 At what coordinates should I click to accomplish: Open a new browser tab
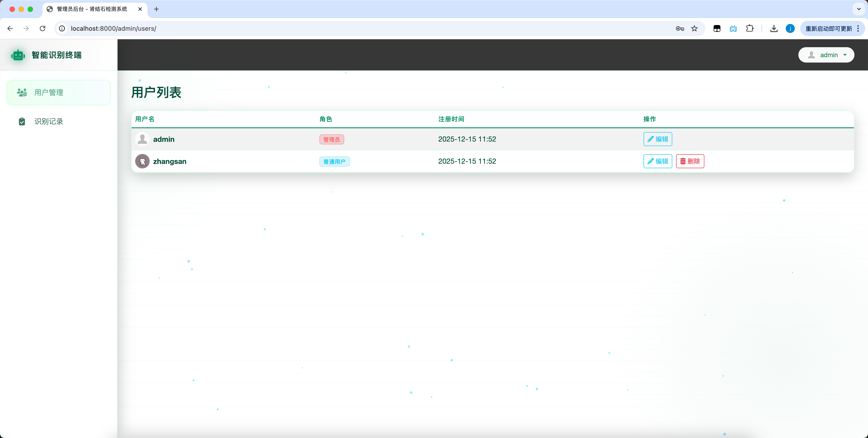click(156, 9)
